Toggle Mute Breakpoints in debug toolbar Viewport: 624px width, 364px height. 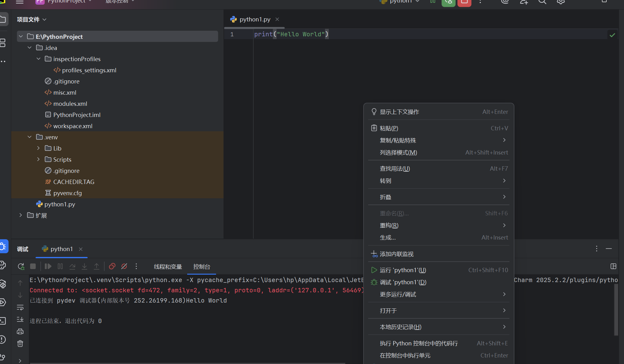click(124, 267)
